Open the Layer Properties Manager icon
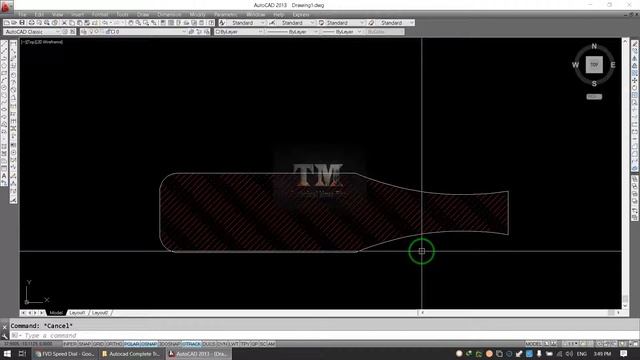 pos(84,31)
